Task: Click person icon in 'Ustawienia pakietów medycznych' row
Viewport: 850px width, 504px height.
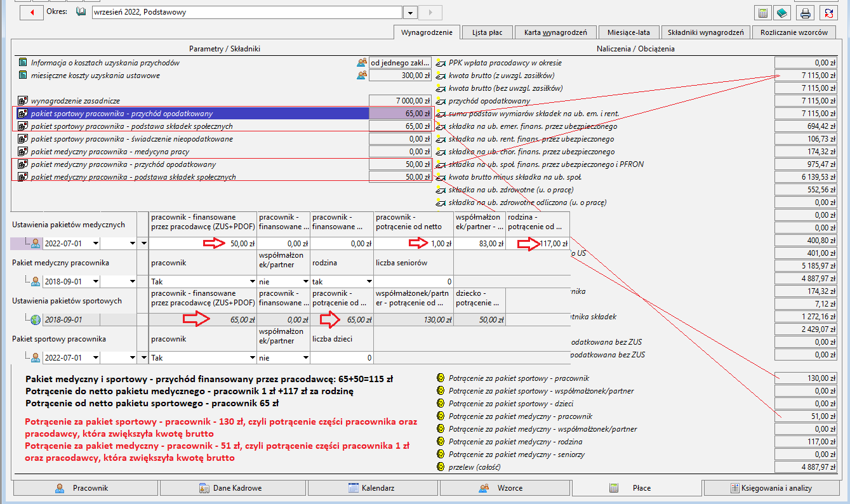Action: pyautogui.click(x=36, y=243)
